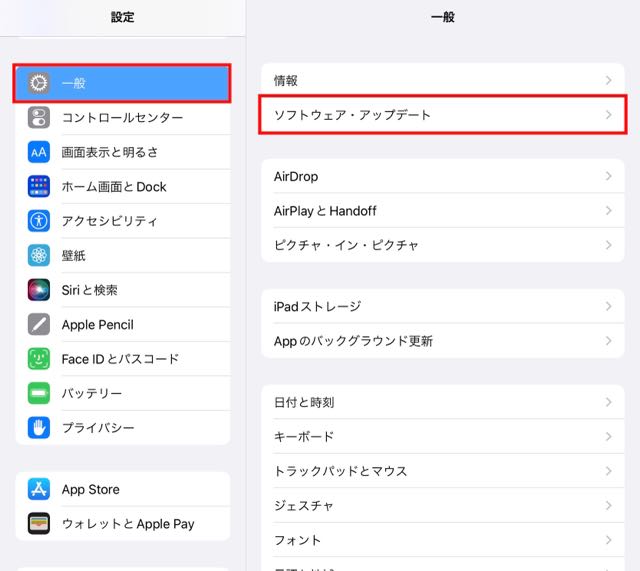Click the Wallet icon beside ウォレットと Apple Pay

39,524
